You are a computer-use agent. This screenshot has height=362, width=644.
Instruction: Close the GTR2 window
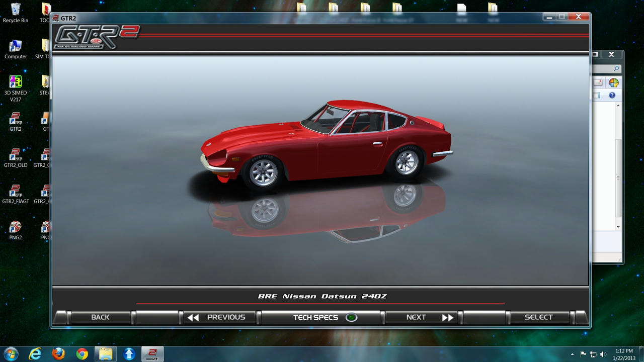click(578, 17)
